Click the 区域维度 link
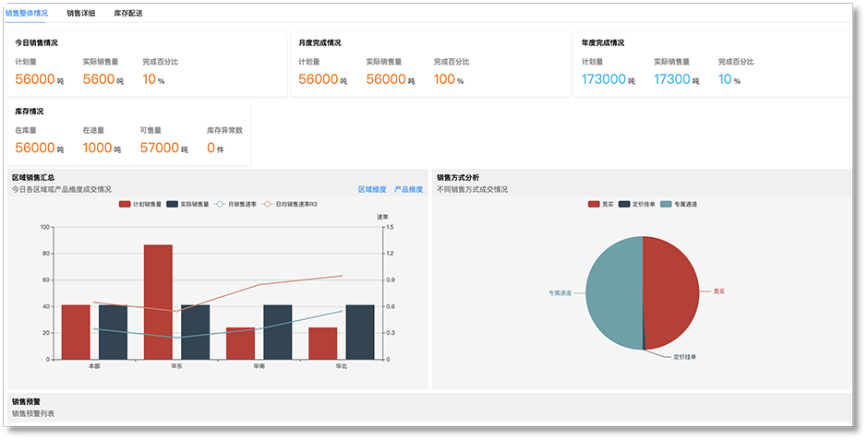This screenshot has width=868, height=440. pos(372,189)
